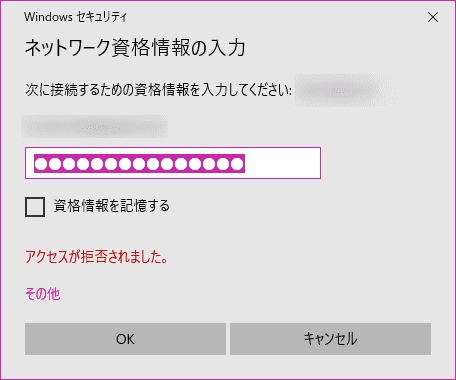Click the ネットワーク資格情報の入力 heading
The height and width of the screenshot is (380, 456).
point(135,48)
